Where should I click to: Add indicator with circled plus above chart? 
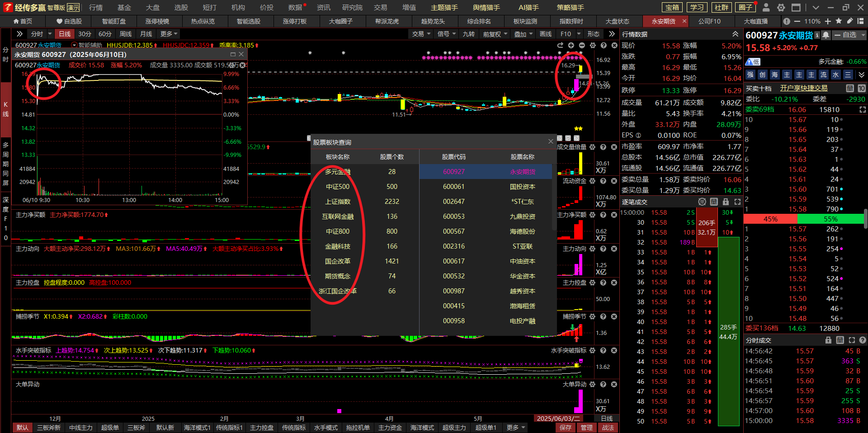click(x=571, y=45)
